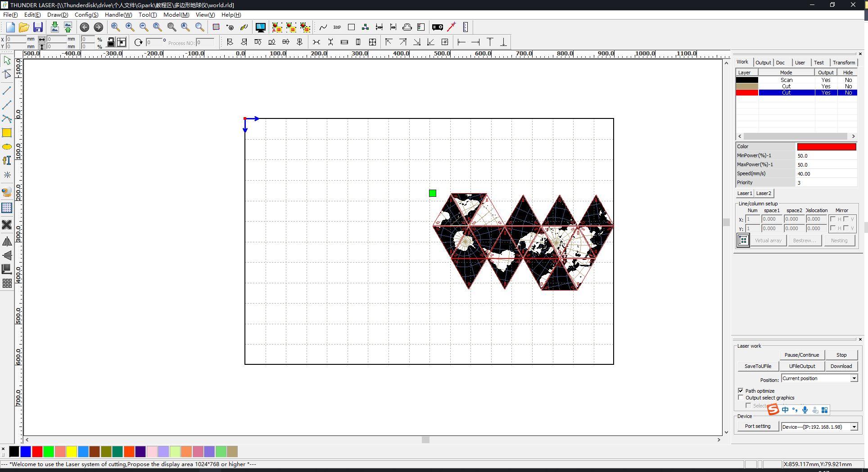Switch to the Output tab
This screenshot has width=868, height=472.
pos(763,63)
